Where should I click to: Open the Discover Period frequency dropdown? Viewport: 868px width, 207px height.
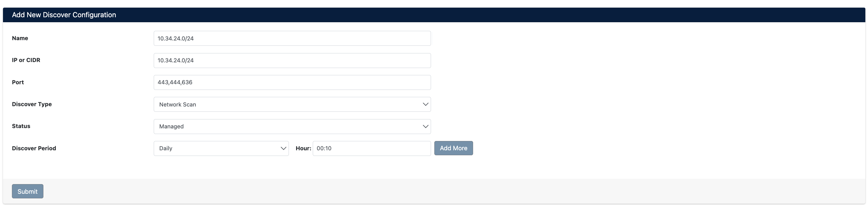click(221, 148)
